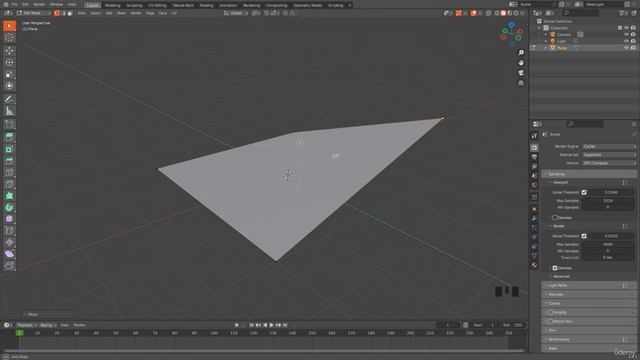Hide the Camera object in outliner
640x360 pixels.
point(626,35)
